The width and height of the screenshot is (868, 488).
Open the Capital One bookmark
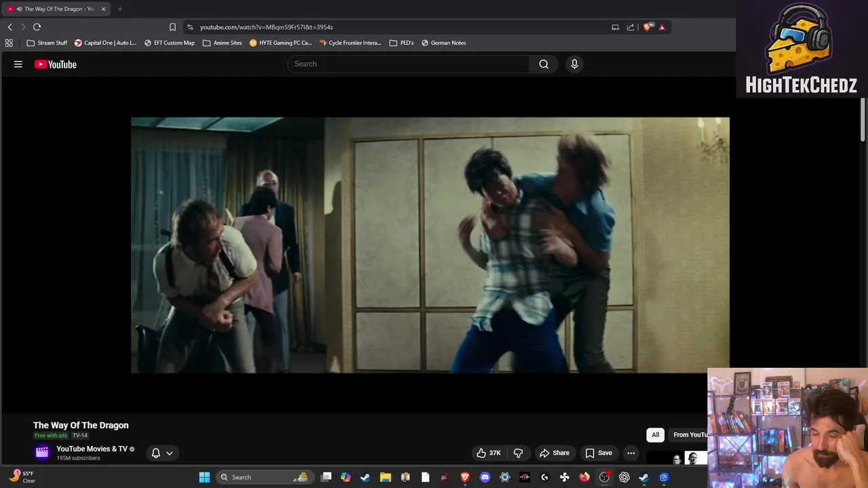pos(106,43)
